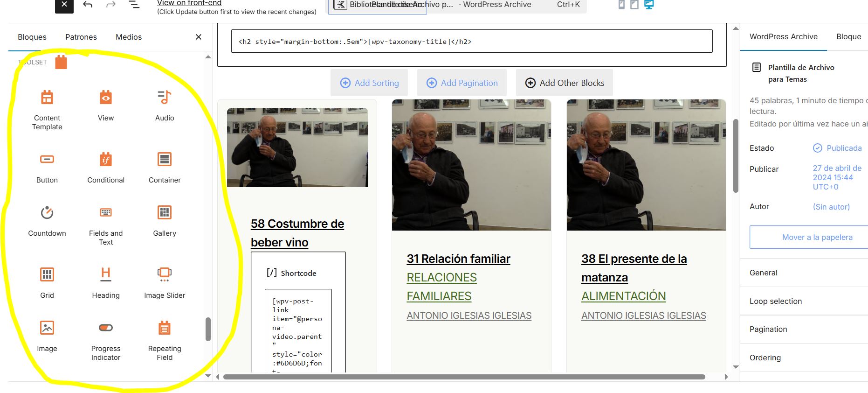Choose the Countdown block

click(x=47, y=220)
